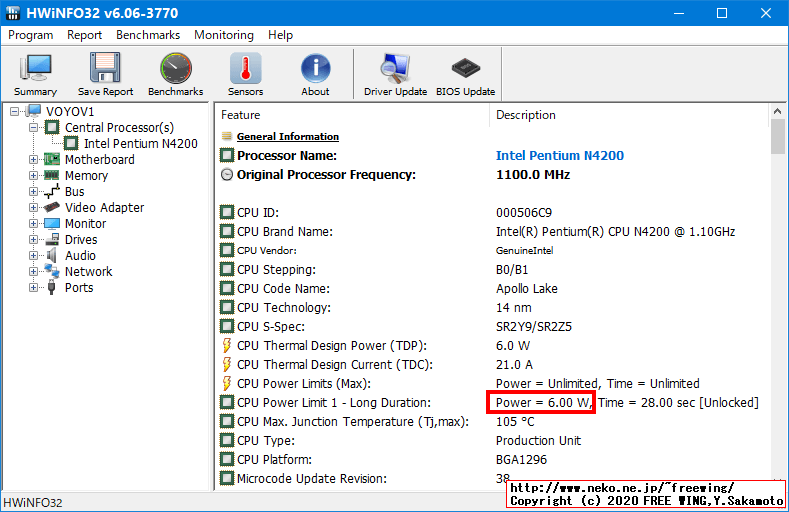Viewport: 789px width, 512px height.
Task: Click the Bus tree icon
Action: pyautogui.click(x=52, y=192)
